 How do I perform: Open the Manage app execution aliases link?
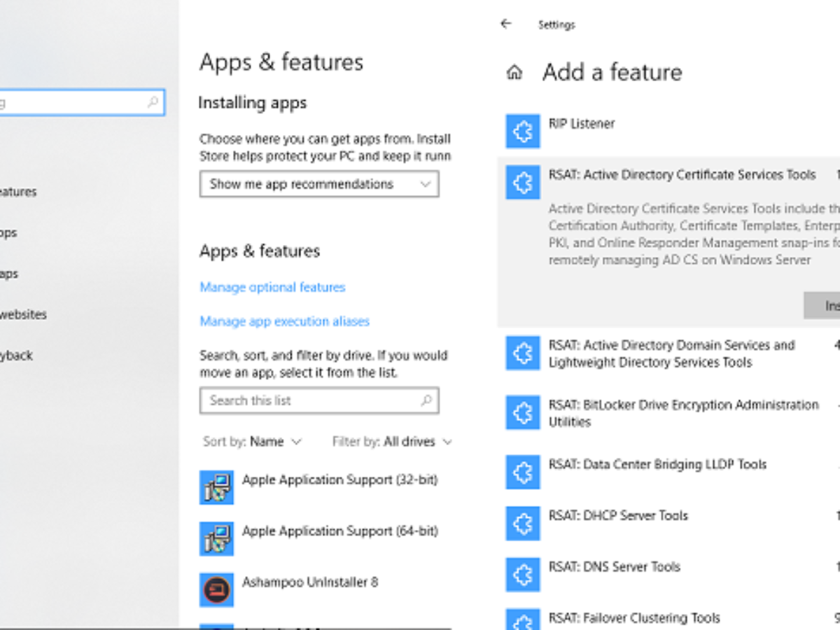[x=284, y=321]
